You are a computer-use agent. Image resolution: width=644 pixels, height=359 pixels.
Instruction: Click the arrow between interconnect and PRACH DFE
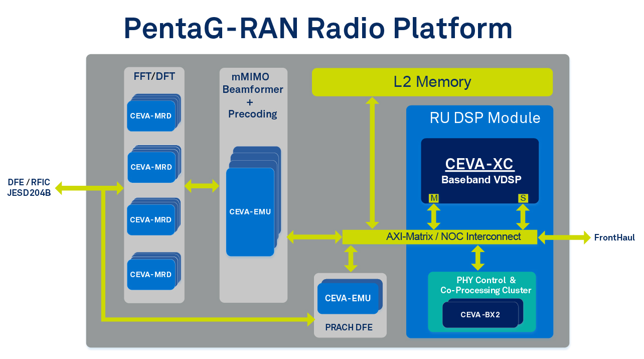351,259
